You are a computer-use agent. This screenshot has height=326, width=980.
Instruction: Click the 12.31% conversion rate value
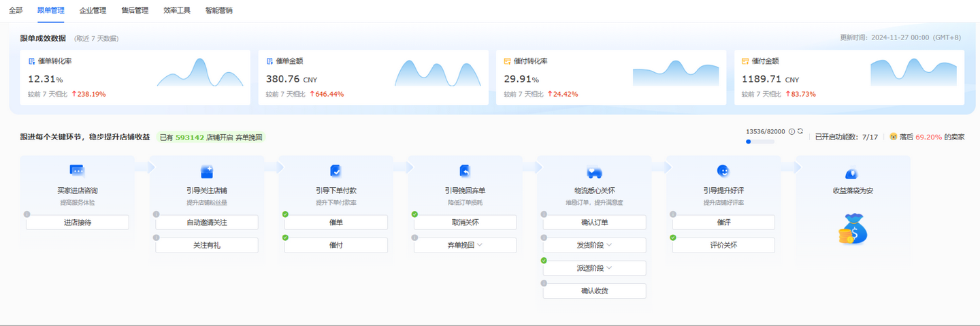(45, 79)
